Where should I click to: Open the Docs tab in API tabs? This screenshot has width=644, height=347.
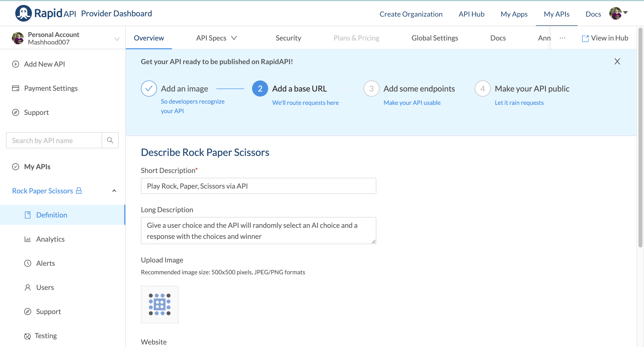[498, 38]
